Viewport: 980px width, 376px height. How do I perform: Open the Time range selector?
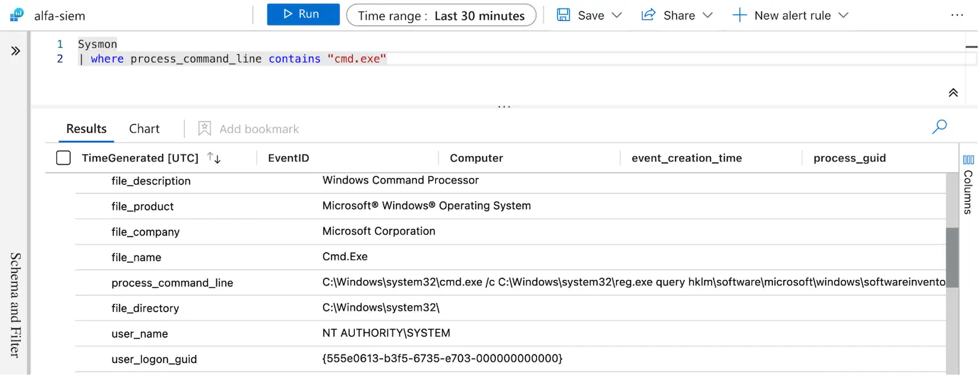[441, 15]
